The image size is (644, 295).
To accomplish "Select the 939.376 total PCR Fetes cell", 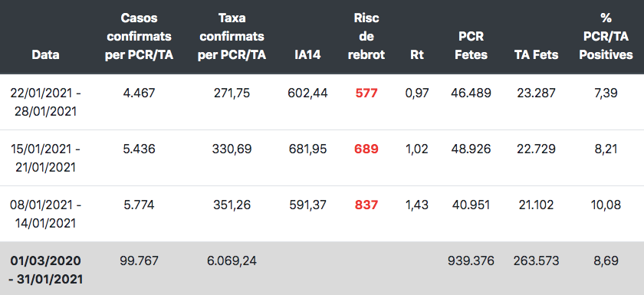I will click(471, 261).
